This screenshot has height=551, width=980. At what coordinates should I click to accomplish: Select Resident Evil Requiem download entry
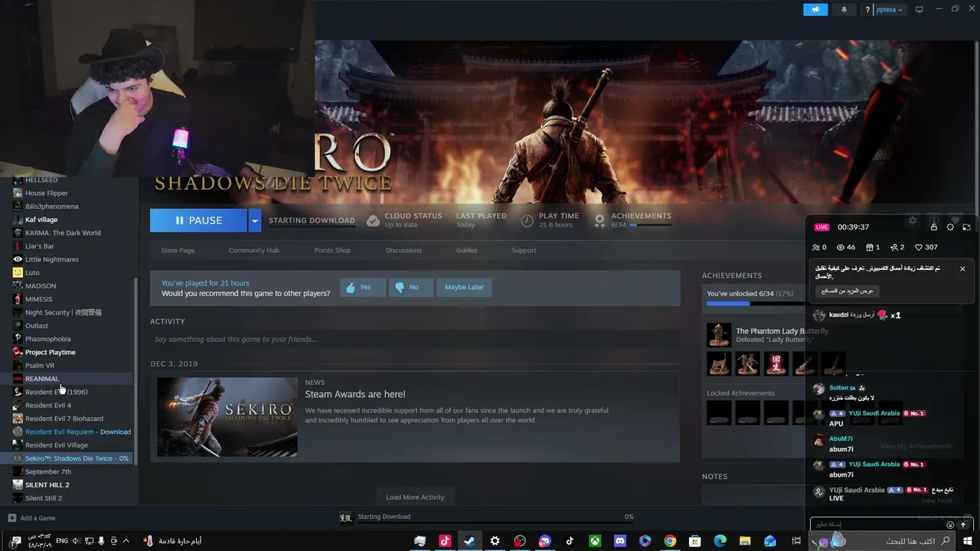tap(78, 432)
